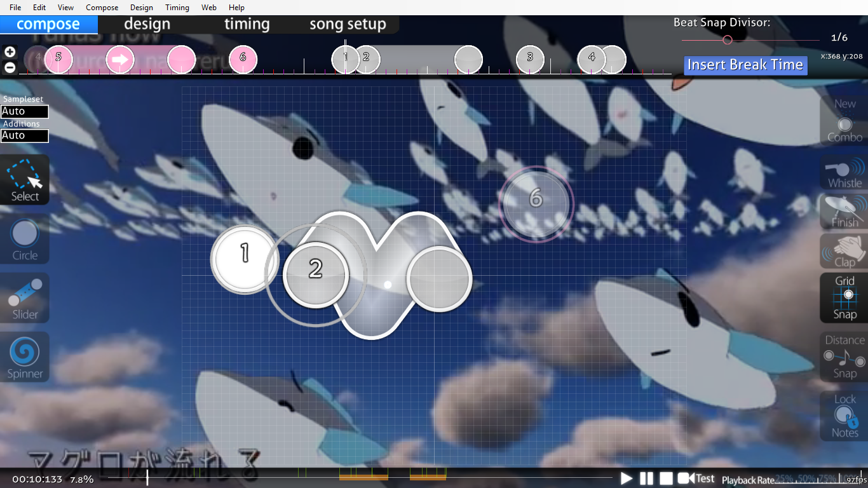Select the slider 2 end circle in the playfield
Viewport: 868px width, 488px height.
pyautogui.click(x=439, y=279)
